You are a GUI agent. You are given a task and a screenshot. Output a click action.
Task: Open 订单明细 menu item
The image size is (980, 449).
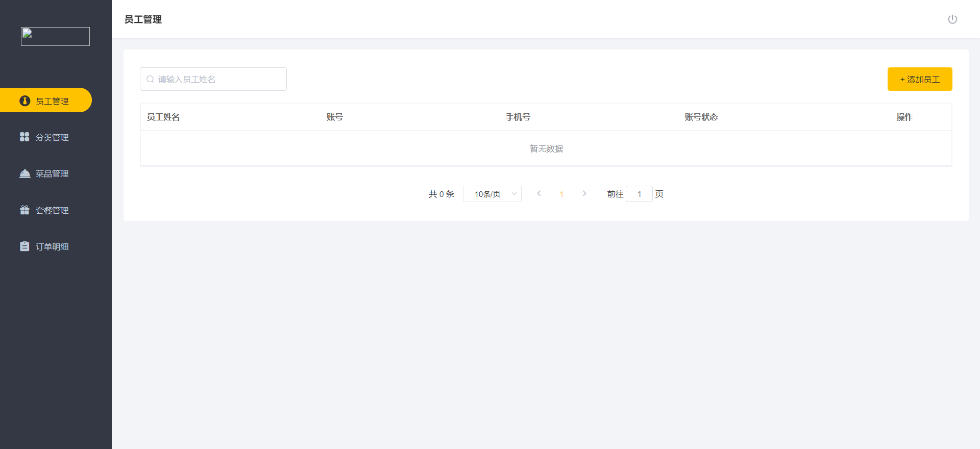click(x=46, y=246)
